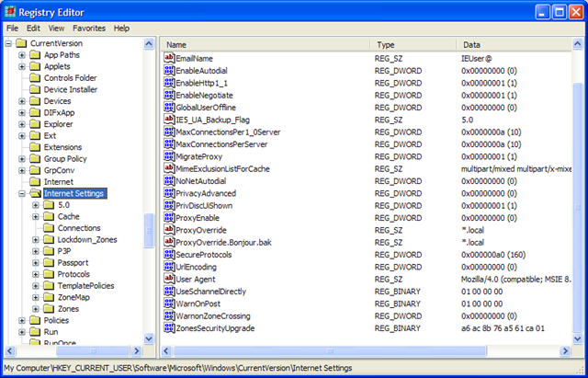Open the View menu
588x378 pixels.
[x=56, y=29]
